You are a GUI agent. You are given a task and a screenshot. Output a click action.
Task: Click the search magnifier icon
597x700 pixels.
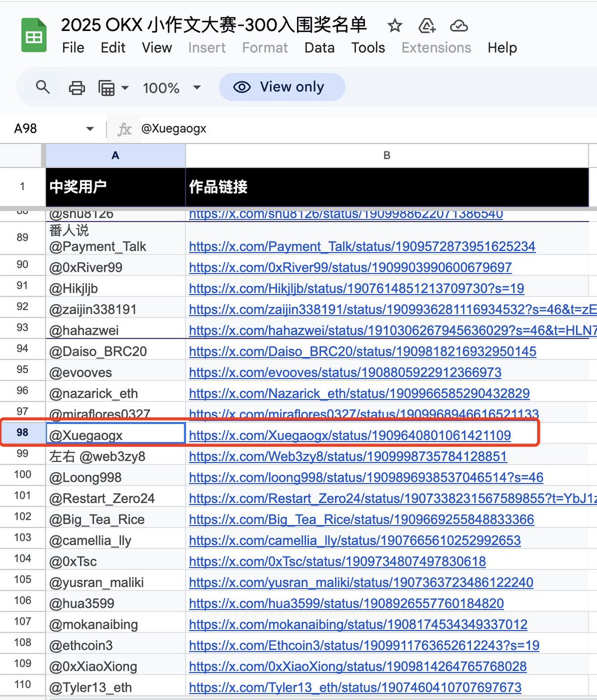[x=43, y=87]
